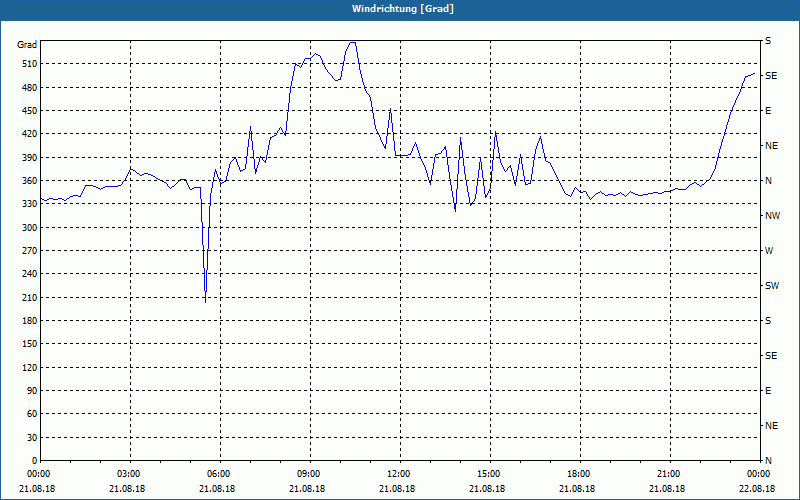The height and width of the screenshot is (500, 800).
Task: Click the 480 value on the degree axis
Action: pyautogui.click(x=30, y=88)
